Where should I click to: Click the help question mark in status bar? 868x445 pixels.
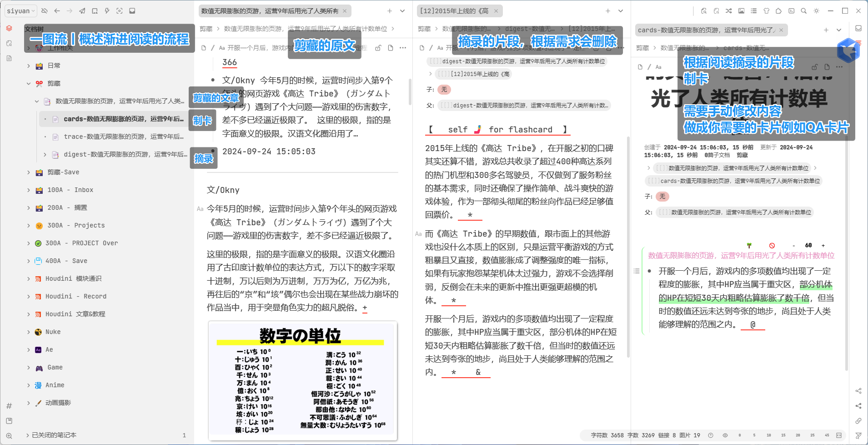tap(711, 435)
